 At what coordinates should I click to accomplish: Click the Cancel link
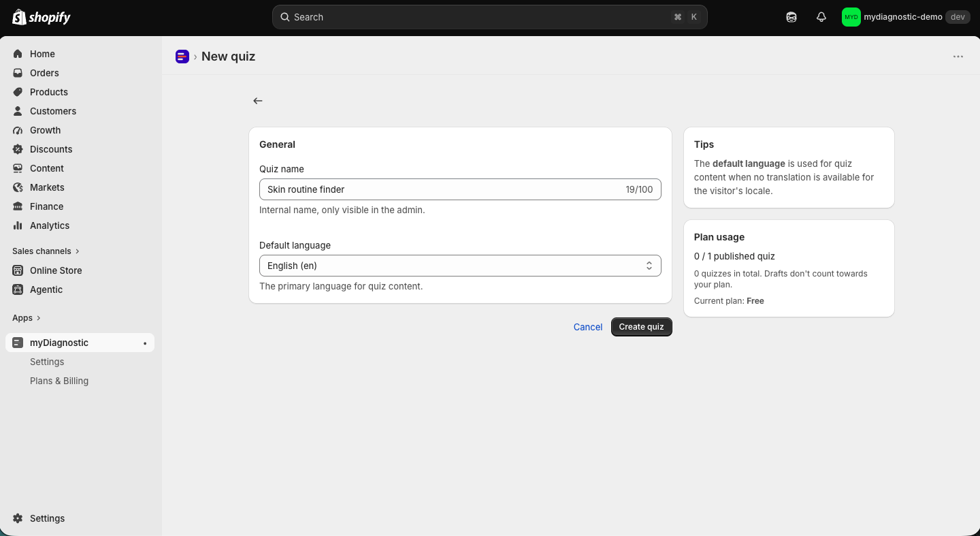(588, 327)
